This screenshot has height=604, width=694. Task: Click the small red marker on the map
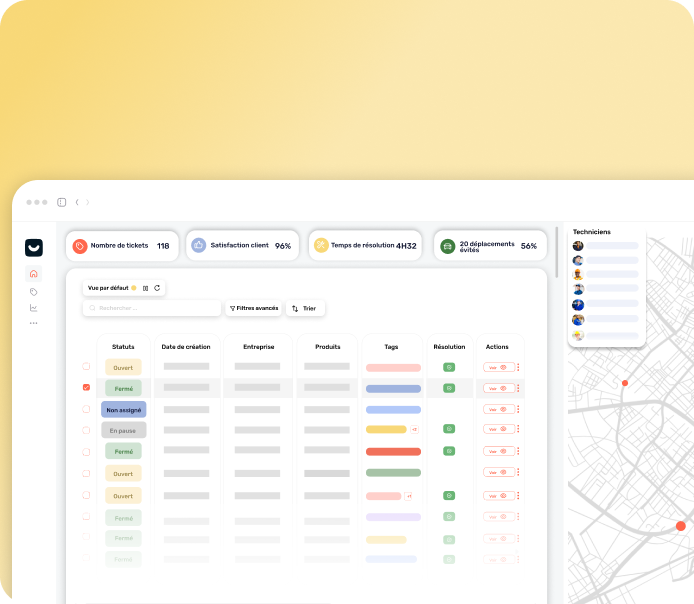pos(625,383)
